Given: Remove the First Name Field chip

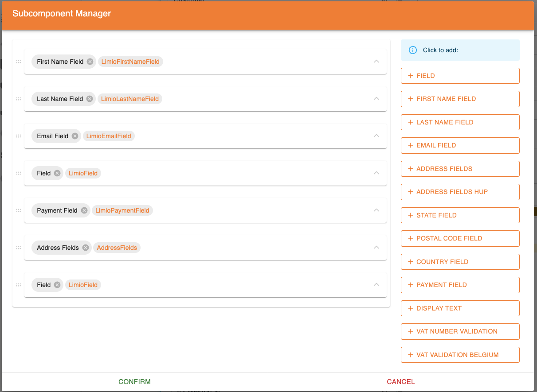Looking at the screenshot, I should pyautogui.click(x=90, y=62).
